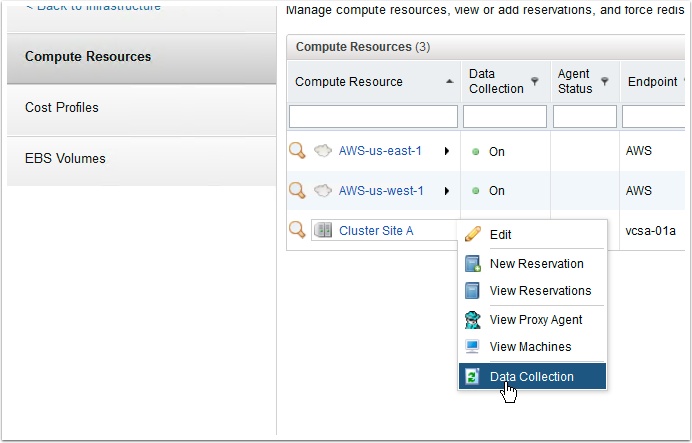Screen dimensions: 692x443
Task: Select View Machines menu entry
Action: point(530,347)
